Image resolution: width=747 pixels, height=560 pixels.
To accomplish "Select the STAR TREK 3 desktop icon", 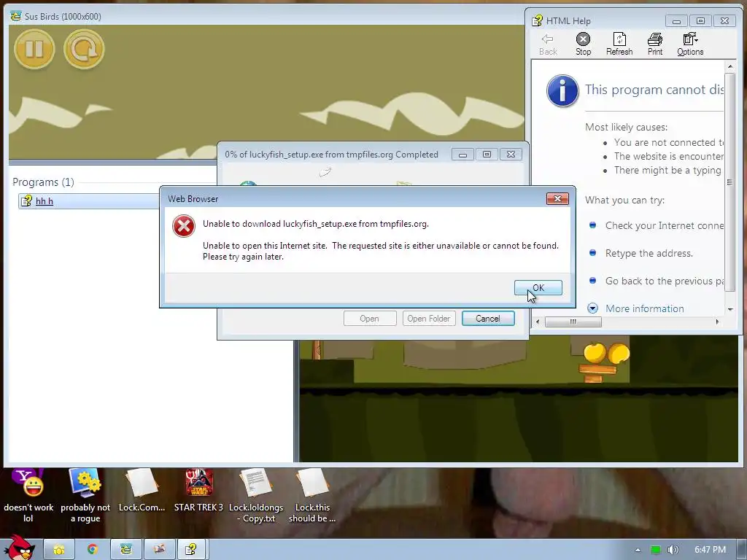I will click(x=198, y=491).
